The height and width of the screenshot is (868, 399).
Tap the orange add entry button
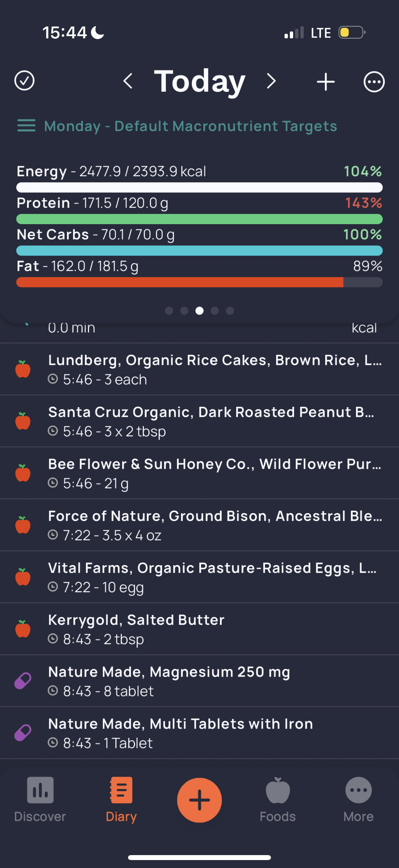[x=199, y=800]
